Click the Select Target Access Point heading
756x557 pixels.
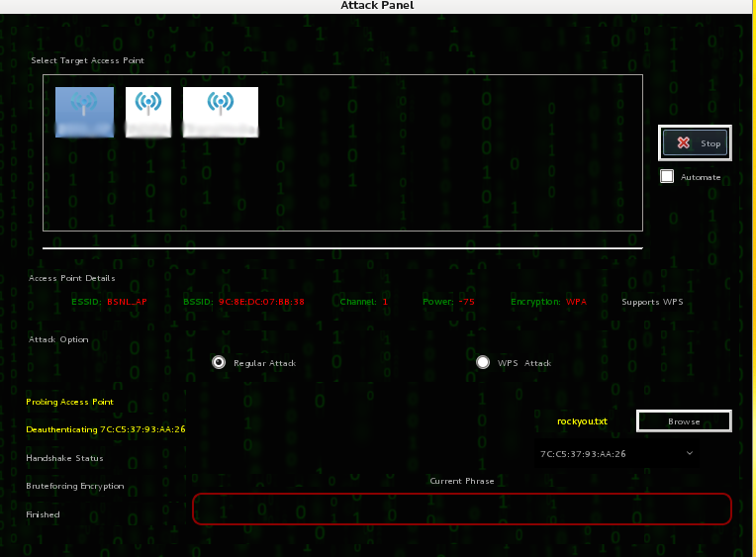(x=87, y=60)
